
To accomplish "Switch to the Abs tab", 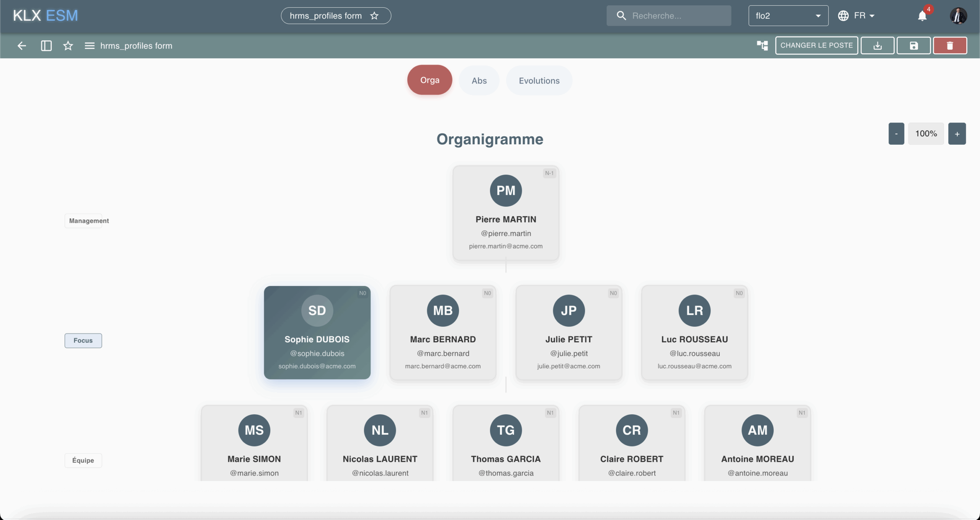I will (479, 80).
